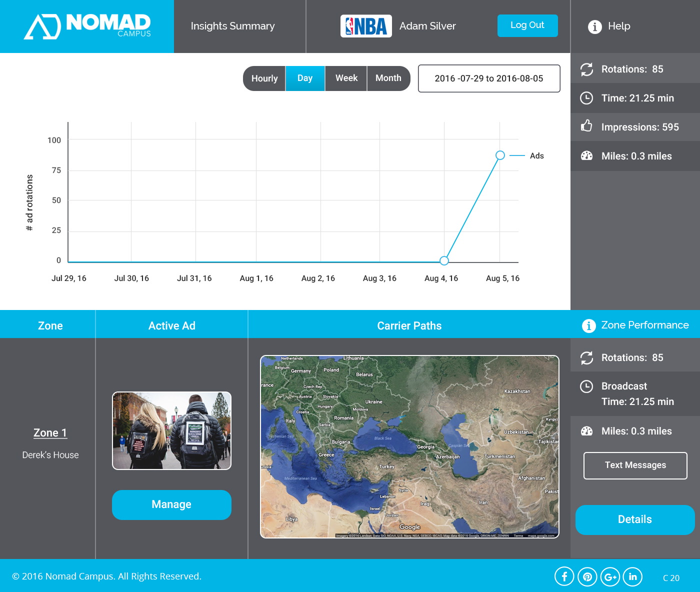Click the Rotations refresh icon in top stats

coord(586,69)
